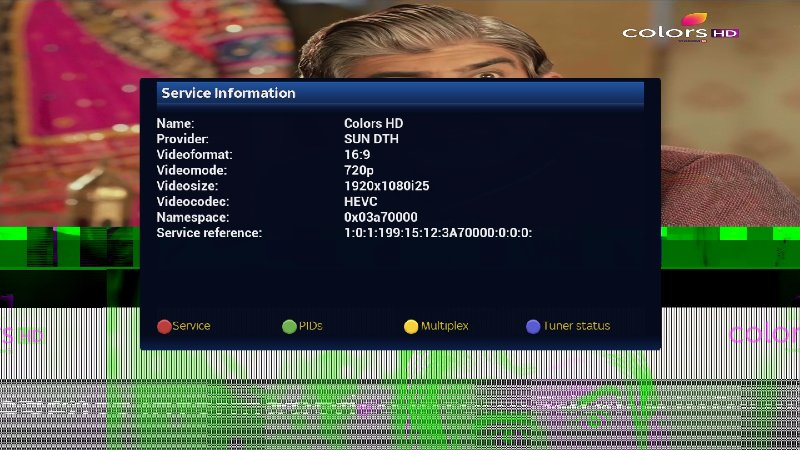The height and width of the screenshot is (450, 800).
Task: Select the 'Videomode:' label
Action: click(x=192, y=170)
